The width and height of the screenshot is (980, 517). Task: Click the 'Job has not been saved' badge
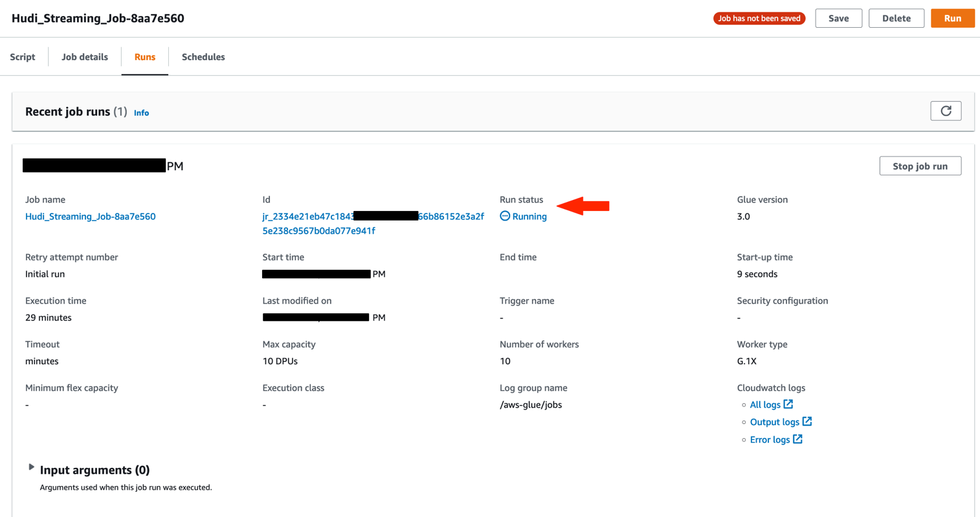(759, 18)
